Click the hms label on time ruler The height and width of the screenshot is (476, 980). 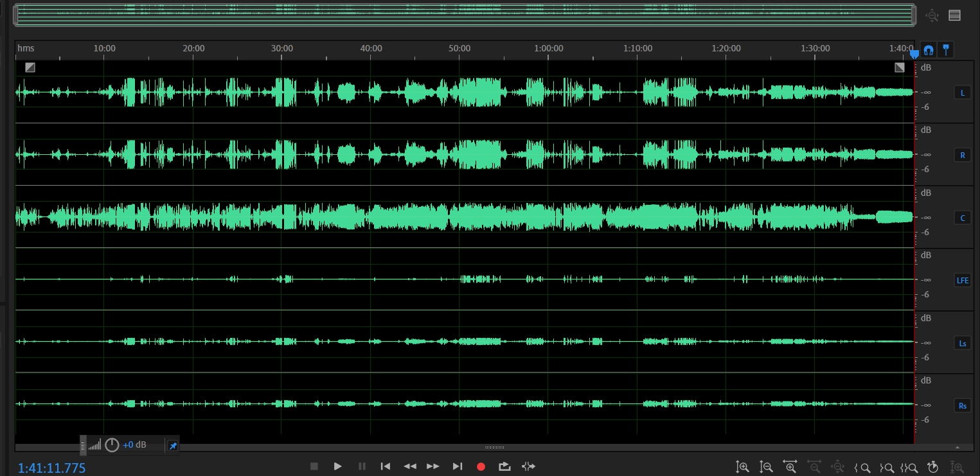tap(26, 48)
